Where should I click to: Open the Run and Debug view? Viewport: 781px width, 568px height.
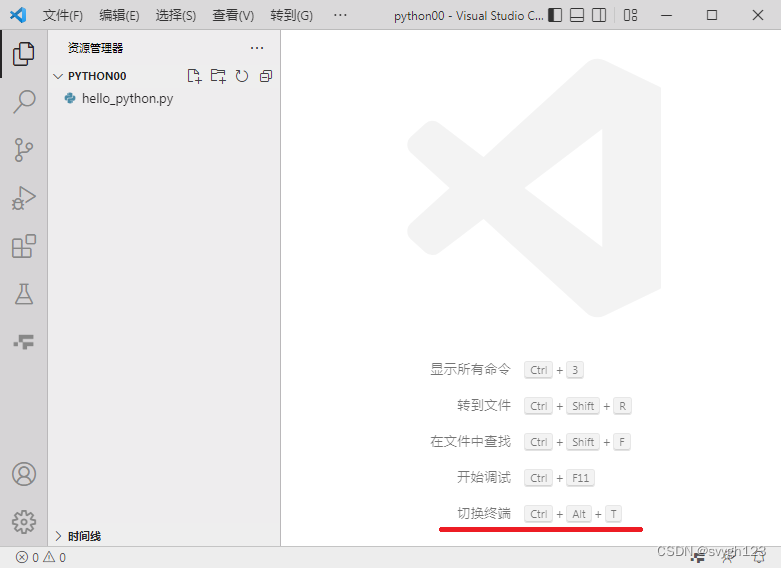point(23,198)
